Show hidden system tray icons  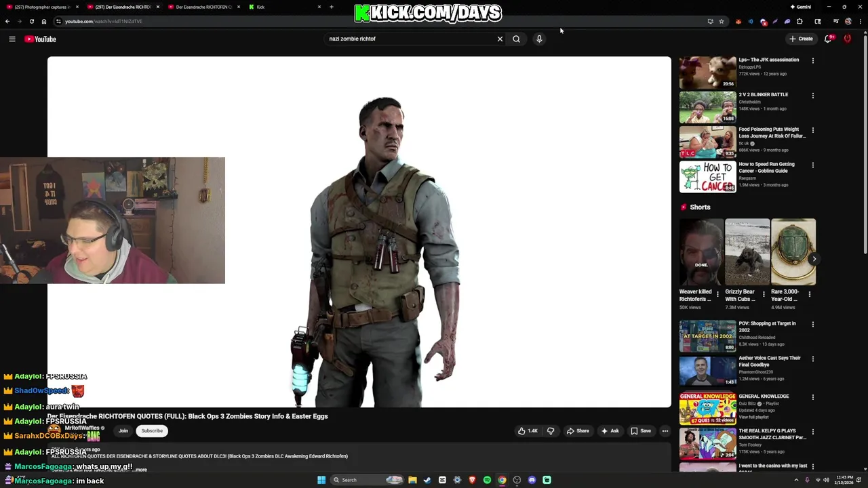(796, 480)
